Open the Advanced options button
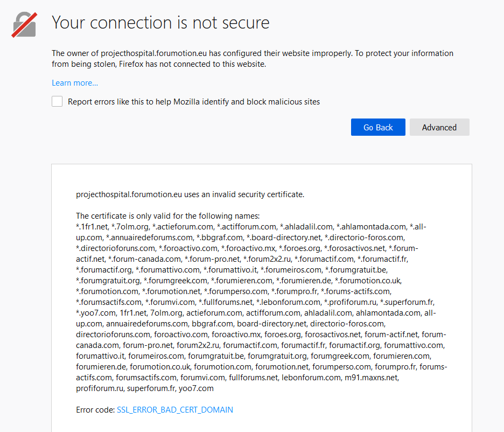The width and height of the screenshot is (504, 432). click(x=439, y=127)
